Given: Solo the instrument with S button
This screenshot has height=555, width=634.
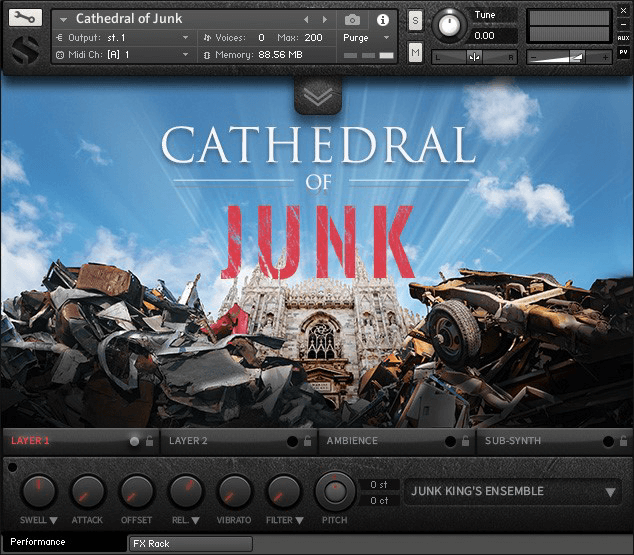Looking at the screenshot, I should point(415,20).
